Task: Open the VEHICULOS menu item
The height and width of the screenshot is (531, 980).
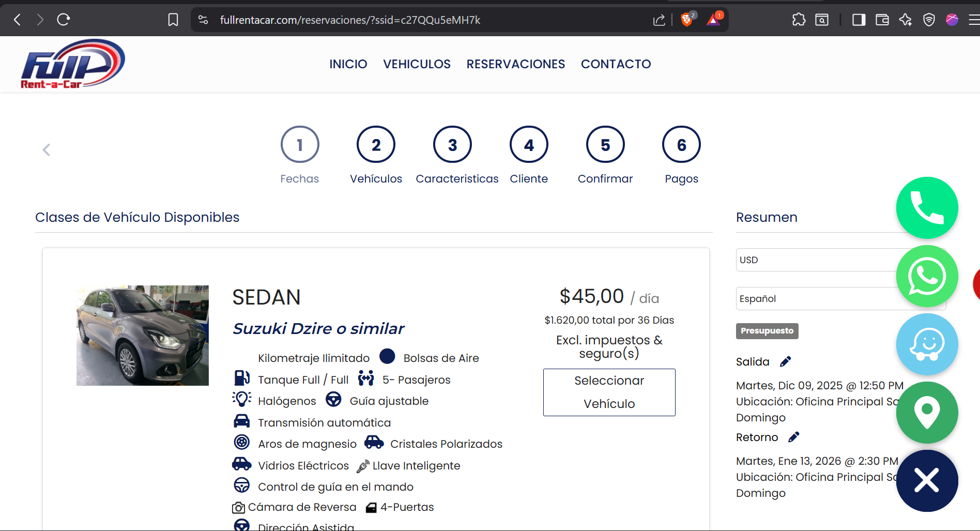Action: click(417, 64)
